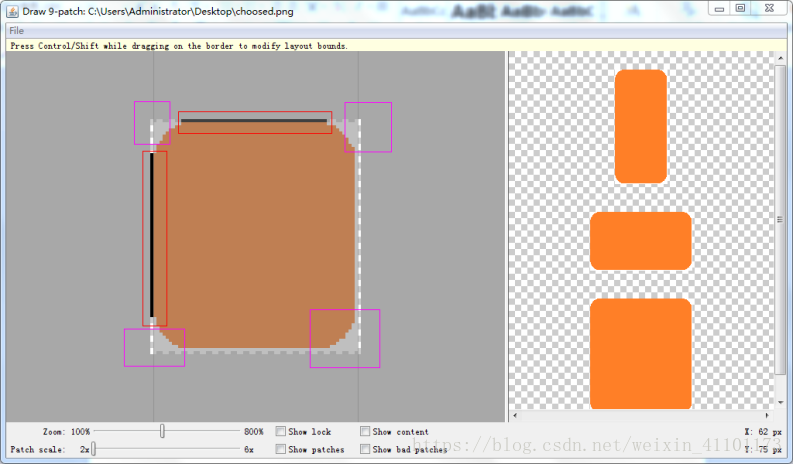Open the File menu

17,30
